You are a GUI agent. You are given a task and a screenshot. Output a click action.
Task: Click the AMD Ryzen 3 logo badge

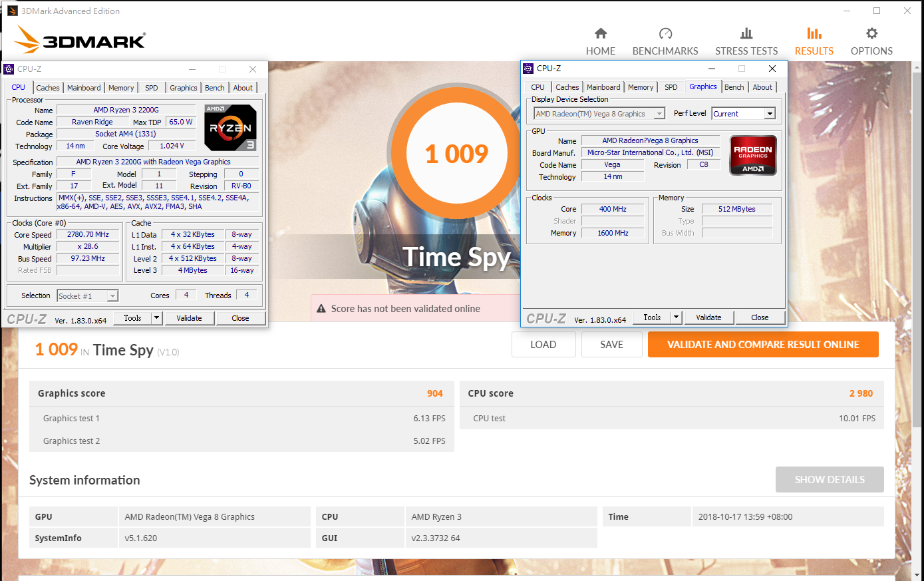[230, 128]
